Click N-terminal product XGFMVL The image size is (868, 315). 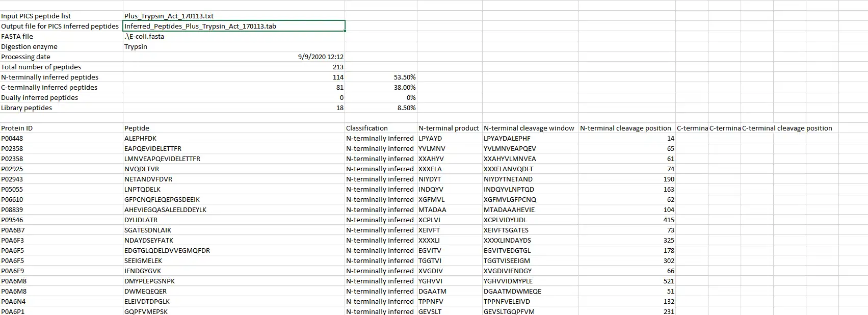pyautogui.click(x=450, y=199)
